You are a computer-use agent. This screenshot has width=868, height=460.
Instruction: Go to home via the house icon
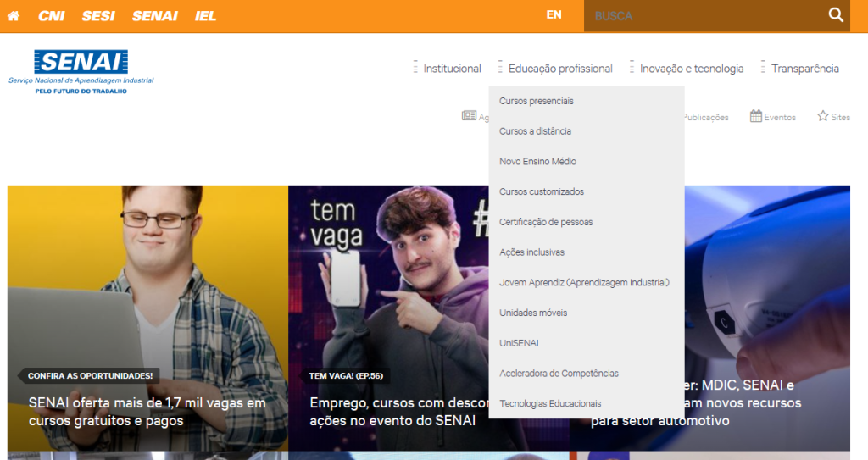[14, 15]
